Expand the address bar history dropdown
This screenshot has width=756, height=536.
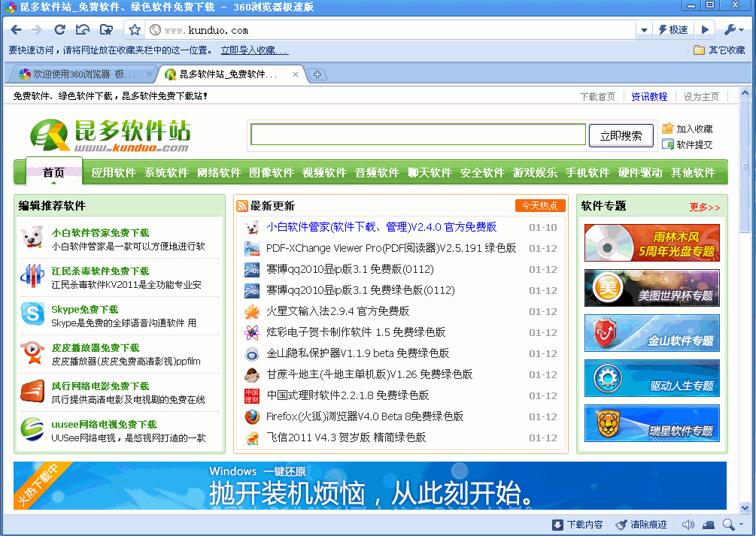(644, 30)
